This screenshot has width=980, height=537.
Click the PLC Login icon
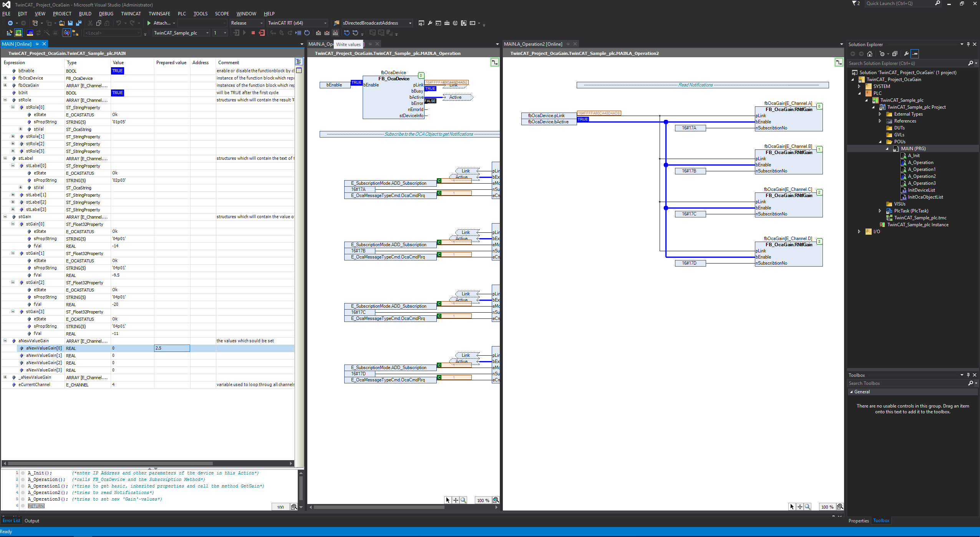236,33
